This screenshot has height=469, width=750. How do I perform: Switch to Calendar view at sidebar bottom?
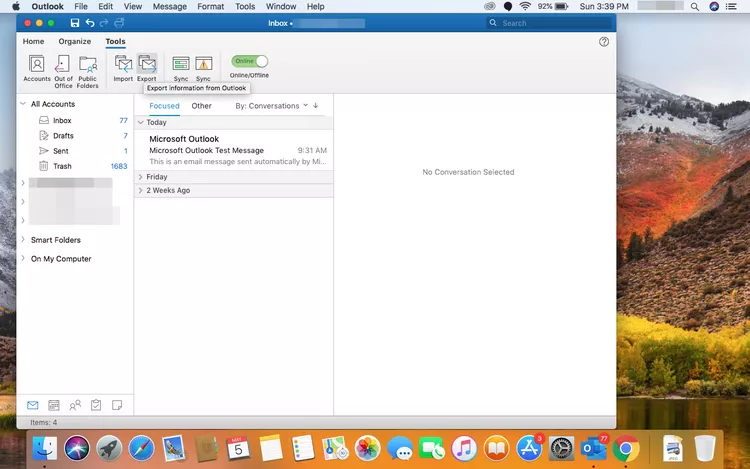[54, 405]
